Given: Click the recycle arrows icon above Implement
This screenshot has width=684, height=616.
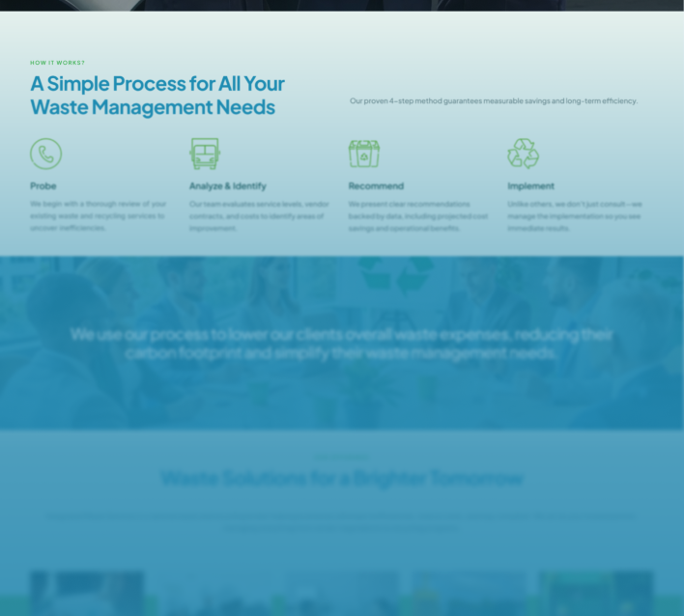Looking at the screenshot, I should [524, 154].
